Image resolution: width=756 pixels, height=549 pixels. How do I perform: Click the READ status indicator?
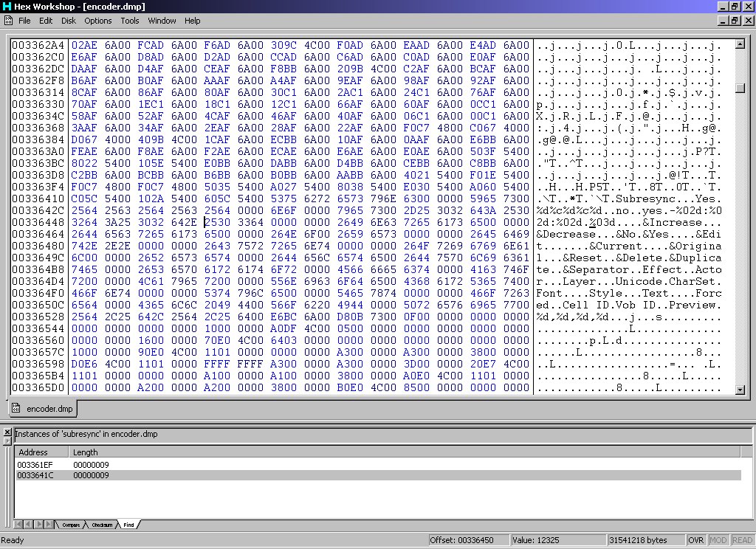[x=742, y=540]
